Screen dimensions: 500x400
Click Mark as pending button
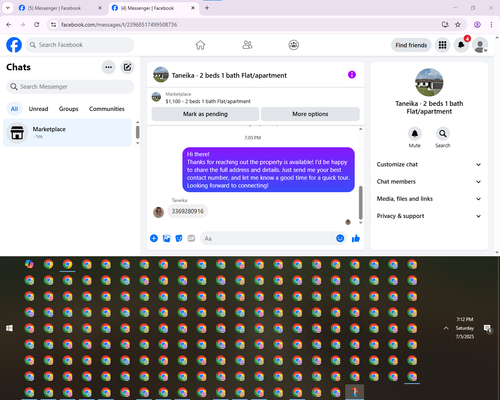205,114
